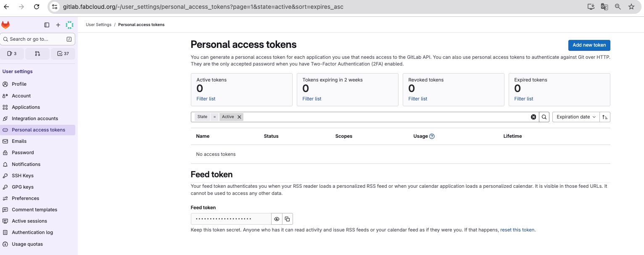Reveal feed token with eye icon
Screen dimensions: 644x255
pos(277,219)
